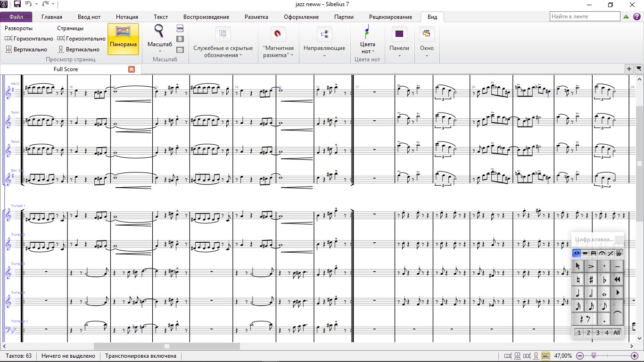This screenshot has height=362, width=644.
Task: Select the half note on keypad
Action: [x=591, y=293]
